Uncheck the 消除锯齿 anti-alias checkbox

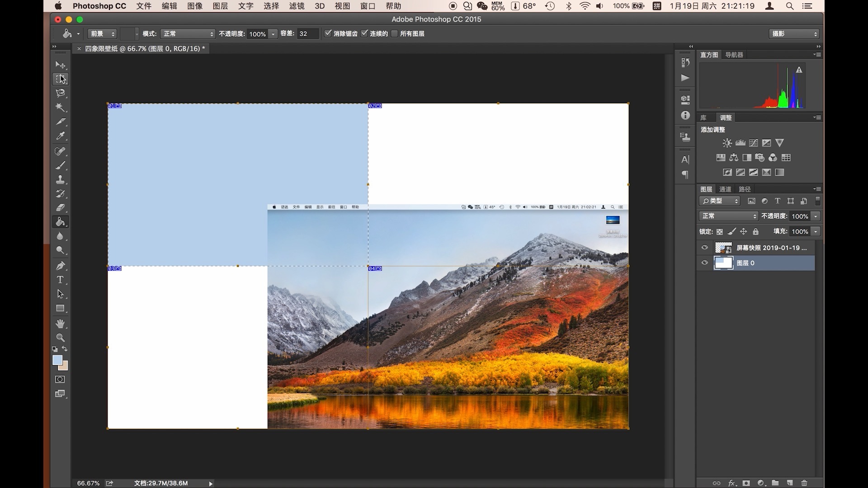(x=328, y=33)
